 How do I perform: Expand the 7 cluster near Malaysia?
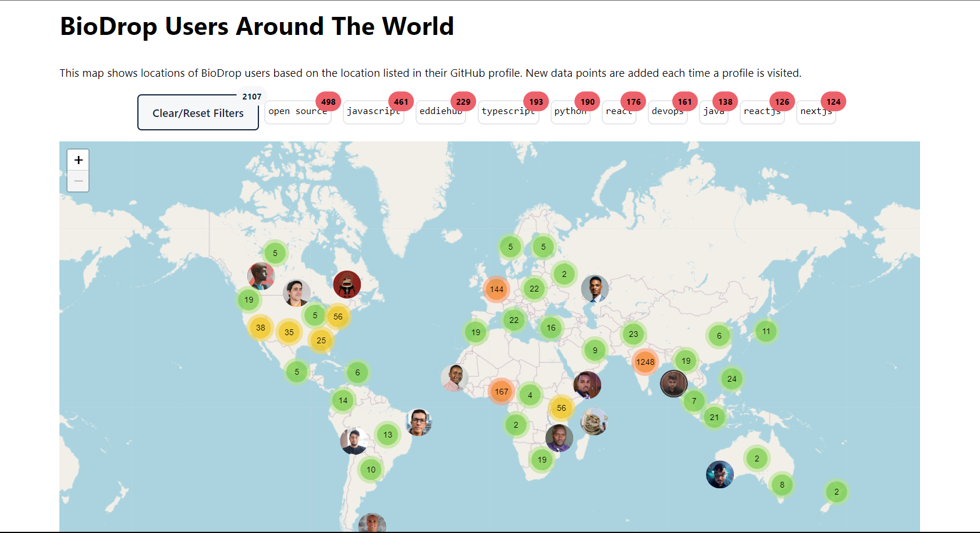[694, 401]
